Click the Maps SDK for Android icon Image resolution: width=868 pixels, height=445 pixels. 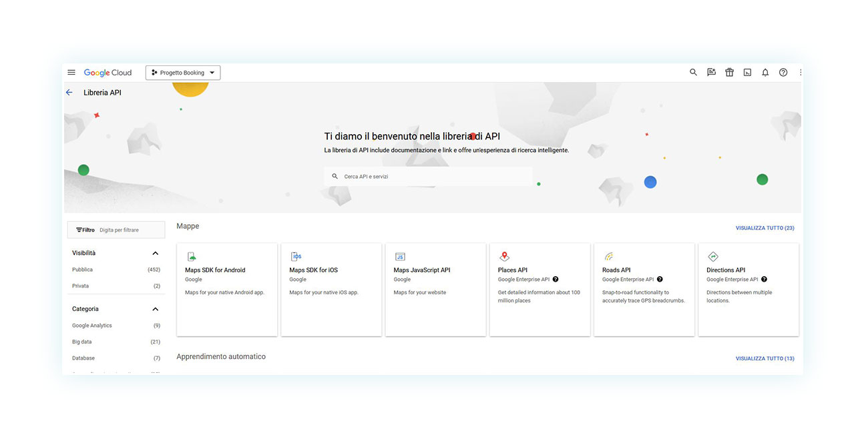pyautogui.click(x=192, y=256)
